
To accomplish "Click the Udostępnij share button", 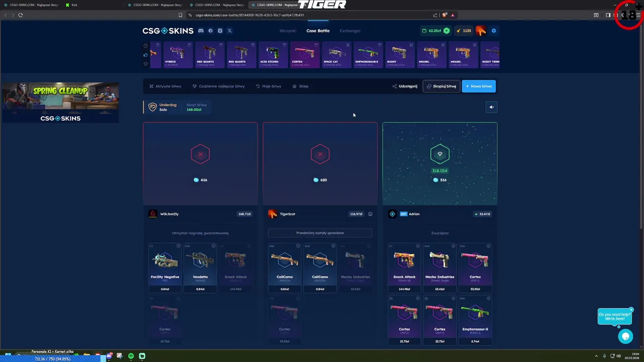I will 405,86.
